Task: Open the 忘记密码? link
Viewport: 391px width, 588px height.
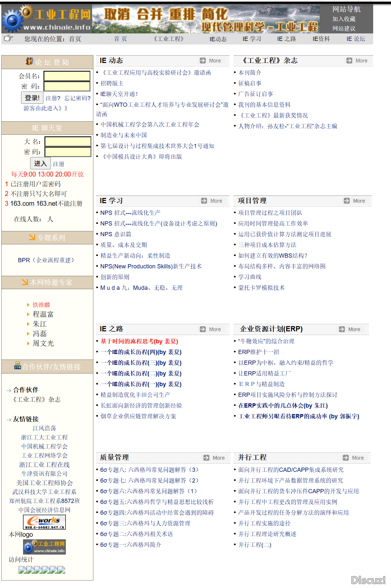Action: coord(77,98)
